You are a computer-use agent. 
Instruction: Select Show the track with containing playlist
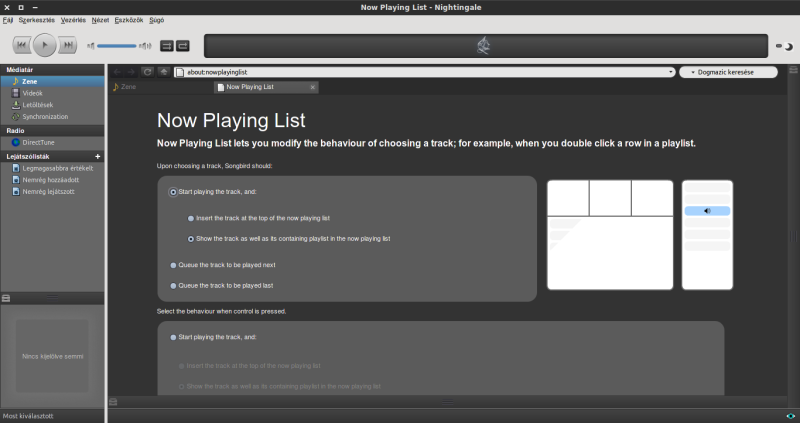coord(191,239)
